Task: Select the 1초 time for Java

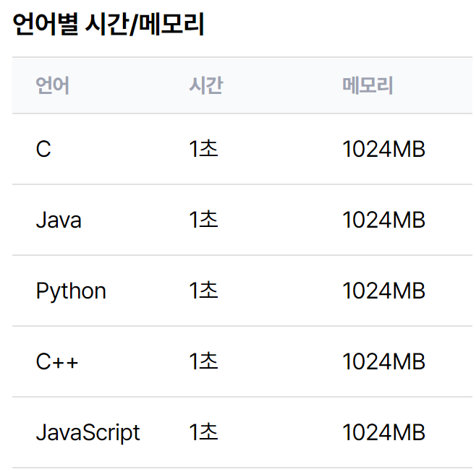Action: click(x=204, y=220)
